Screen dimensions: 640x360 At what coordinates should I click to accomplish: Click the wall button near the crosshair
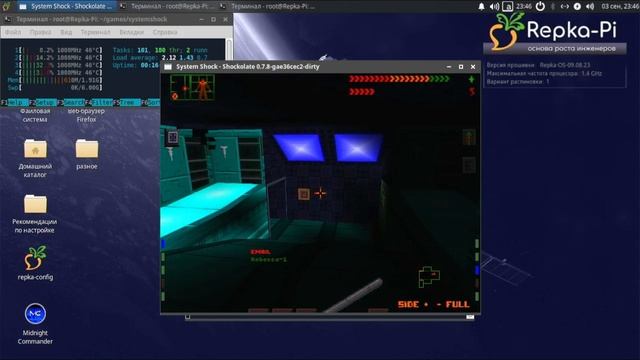[303, 194]
